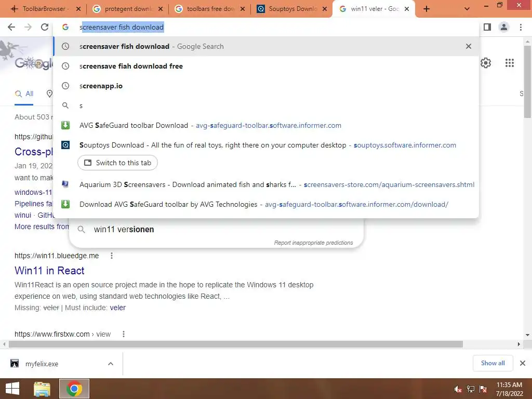Click the Souptoys Download suggestion row
Viewport: 532px width, 399px height.
pos(267,145)
